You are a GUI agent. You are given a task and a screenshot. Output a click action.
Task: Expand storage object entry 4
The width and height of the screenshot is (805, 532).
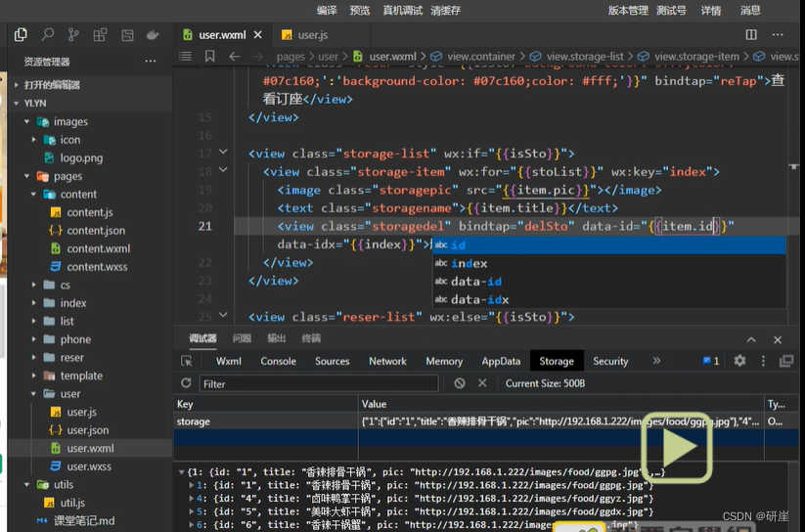[192, 498]
